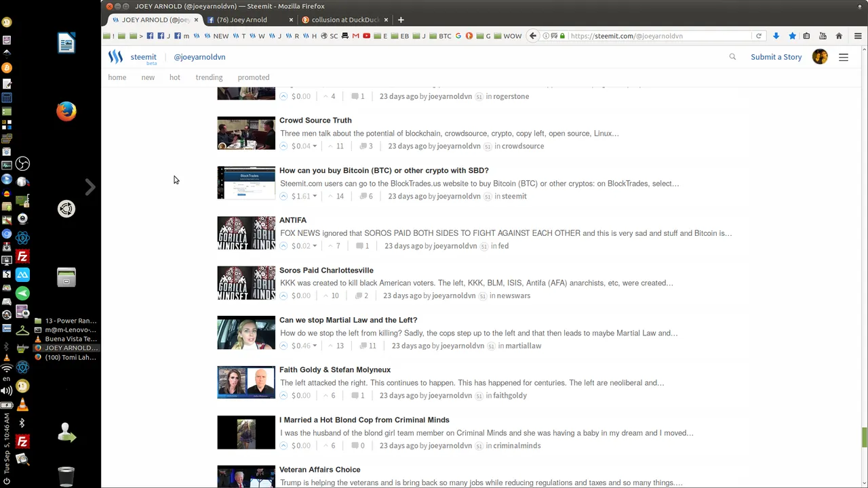Open the hot posts tab
The image size is (868, 488).
(175, 77)
